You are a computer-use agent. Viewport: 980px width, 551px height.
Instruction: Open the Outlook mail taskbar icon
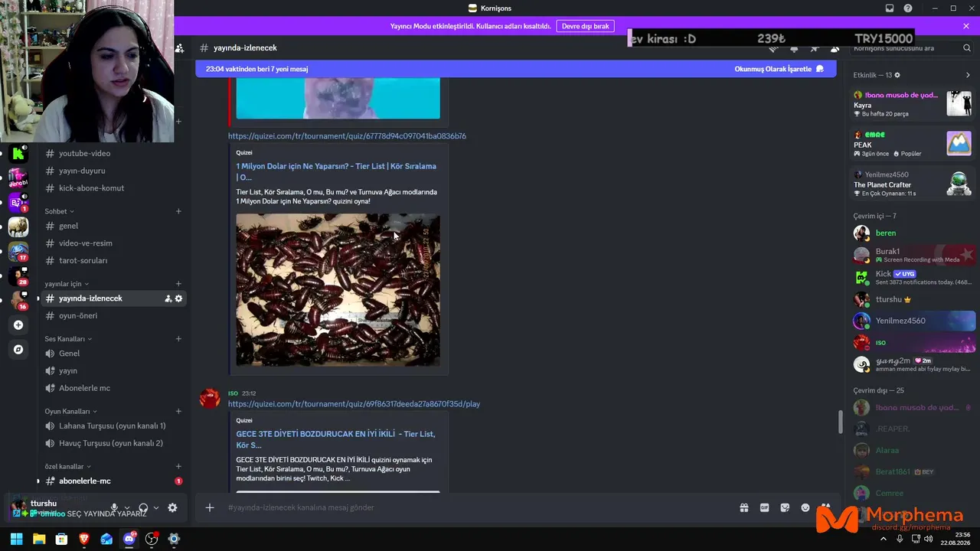tap(106, 539)
